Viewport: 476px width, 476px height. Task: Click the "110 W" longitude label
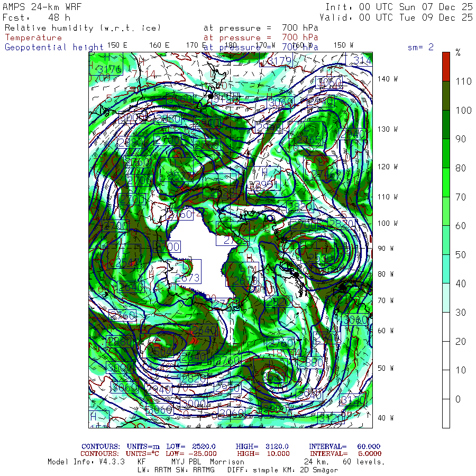(387, 197)
